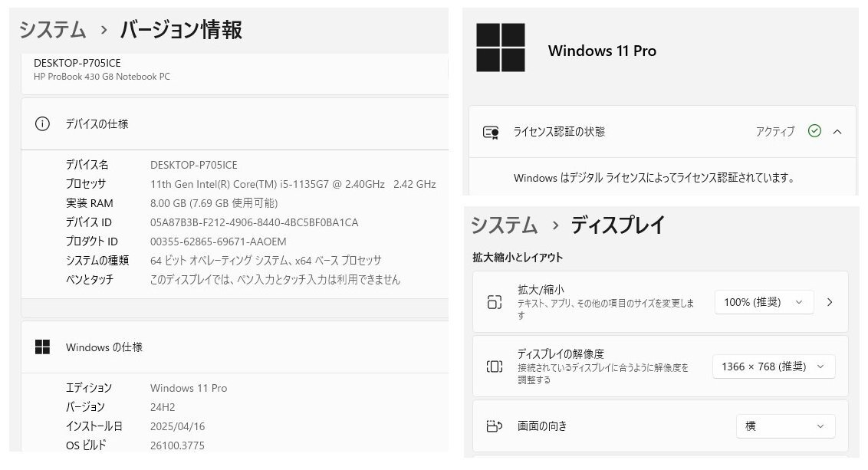Screen dimensions: 868x470
Task: Select the Windows の仕様 section header
Action: point(104,347)
